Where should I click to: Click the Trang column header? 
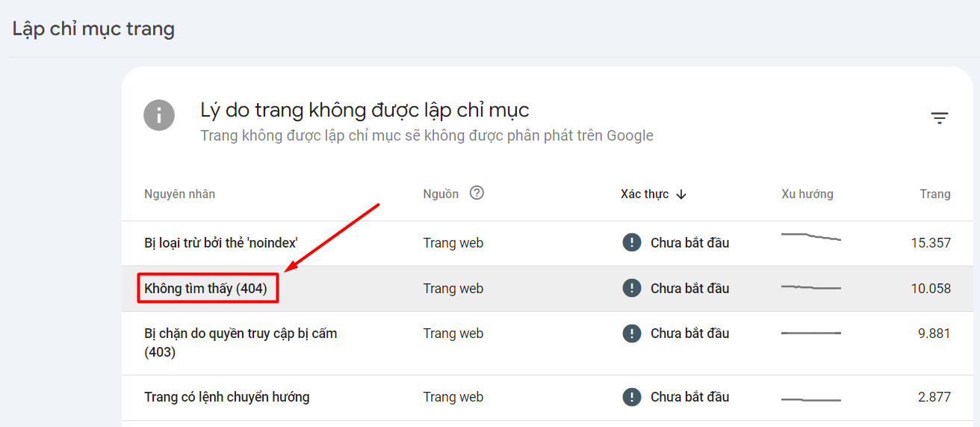[935, 194]
